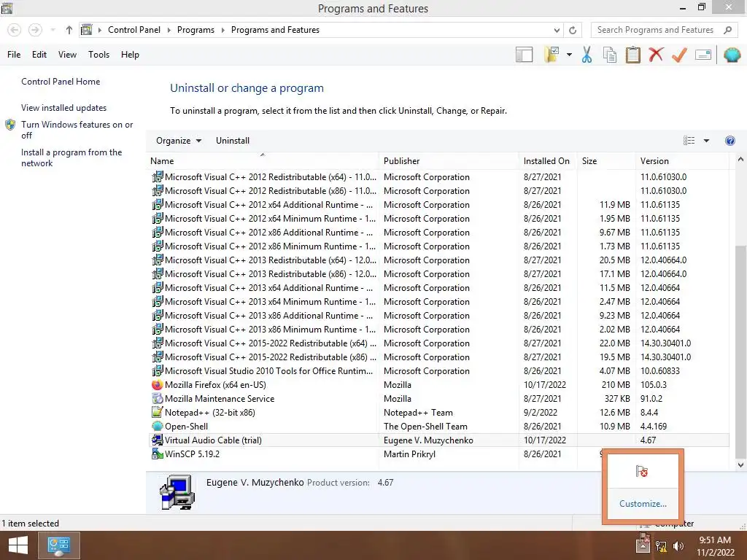Sort programs by Version column
Viewport: 747px width, 560px height.
pos(682,161)
